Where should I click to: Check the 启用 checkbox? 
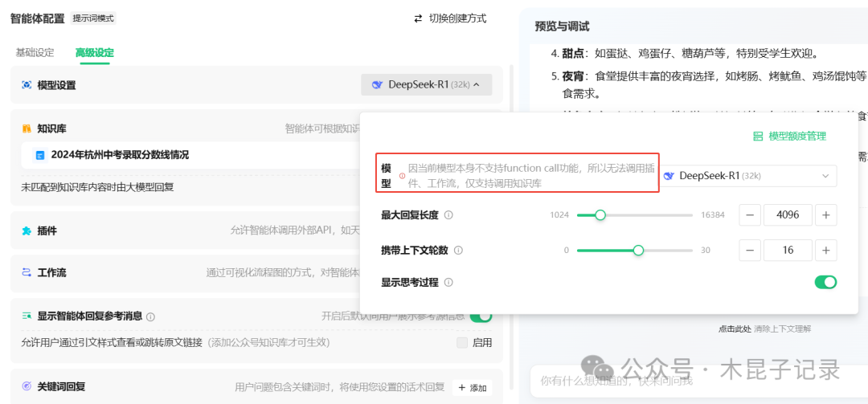coord(462,343)
